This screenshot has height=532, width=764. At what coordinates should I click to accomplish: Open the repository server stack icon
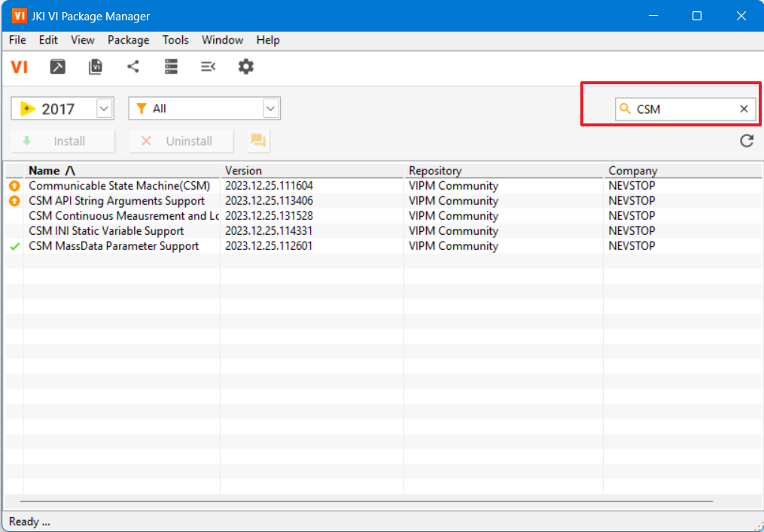[x=171, y=67]
